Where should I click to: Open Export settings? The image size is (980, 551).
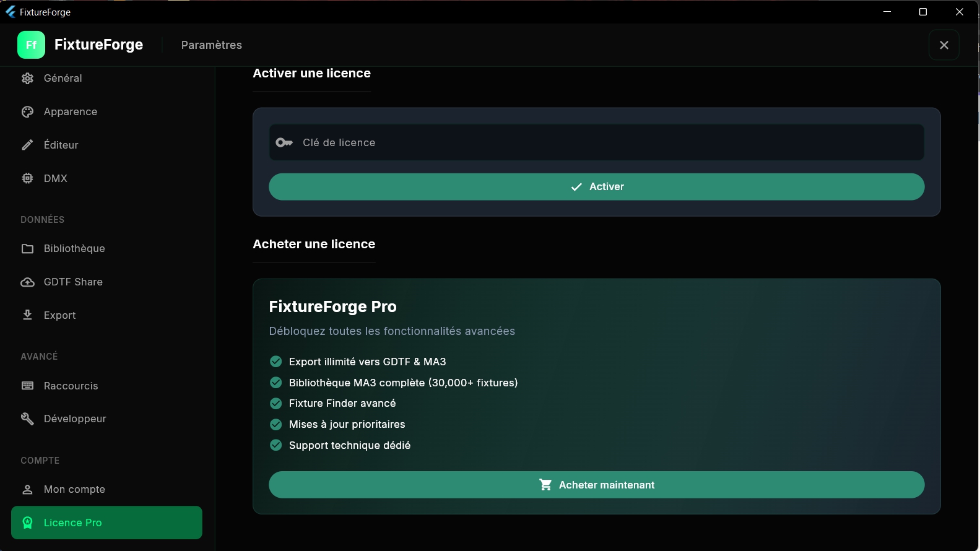[x=106, y=315]
